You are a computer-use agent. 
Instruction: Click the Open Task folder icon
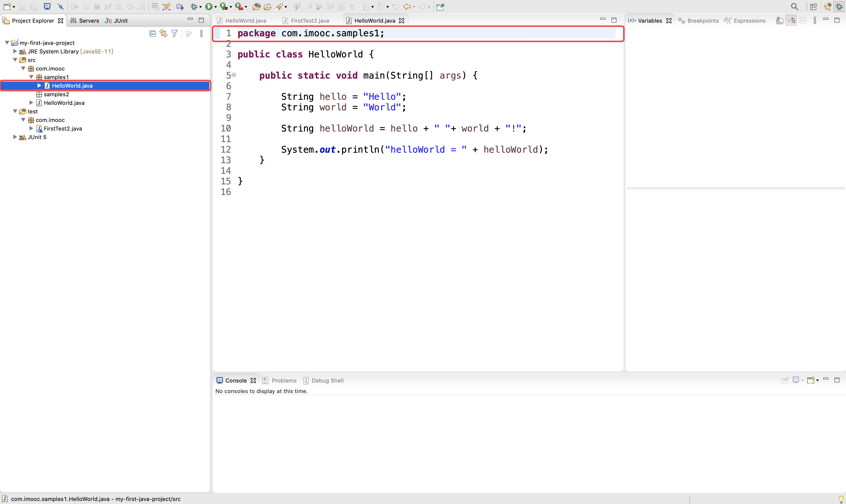pyautogui.click(x=268, y=7)
